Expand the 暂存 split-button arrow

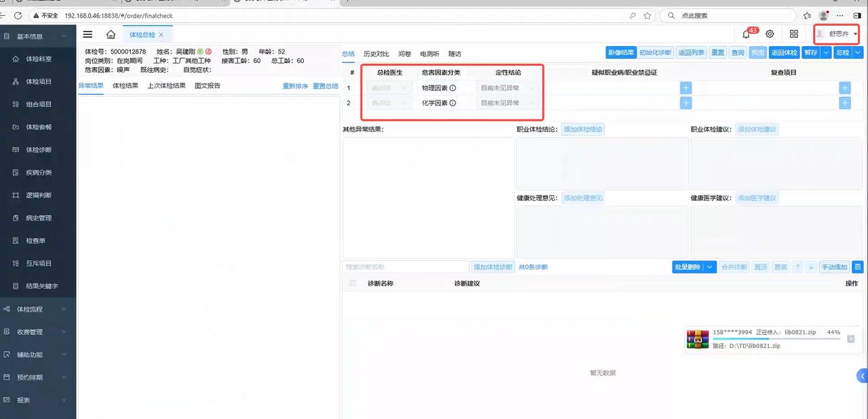click(x=826, y=53)
